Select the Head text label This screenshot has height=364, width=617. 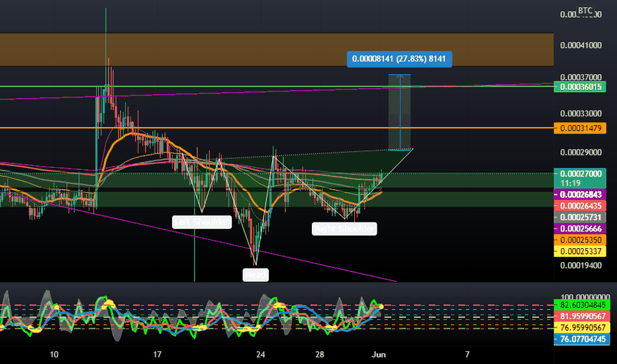[256, 275]
